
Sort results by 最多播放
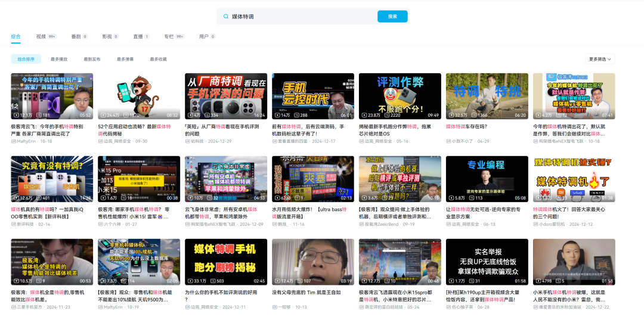59,59
